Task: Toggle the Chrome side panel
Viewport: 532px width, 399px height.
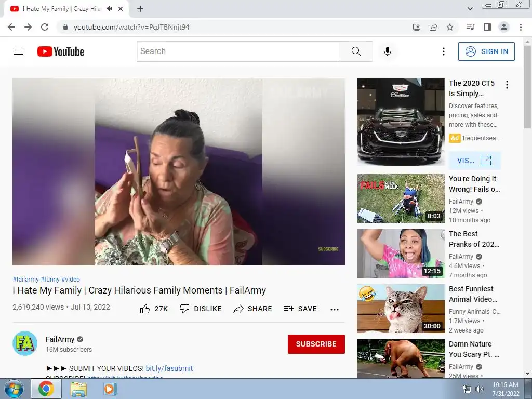Action: tap(487, 27)
